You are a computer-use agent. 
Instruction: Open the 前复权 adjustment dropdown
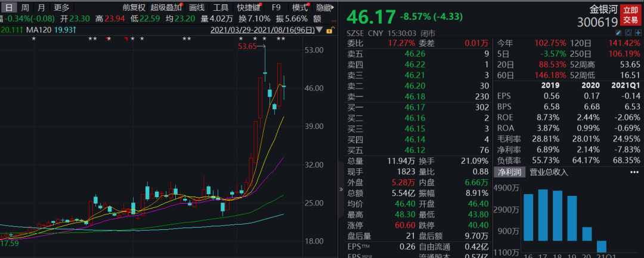[134, 8]
